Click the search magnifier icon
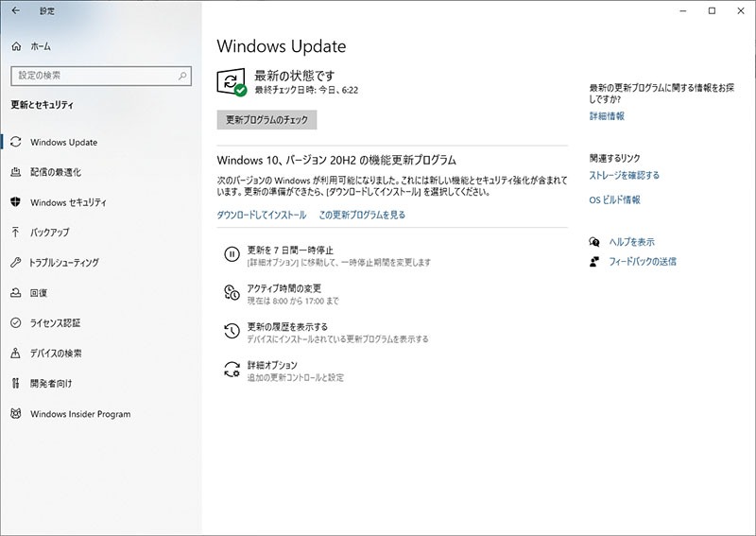Image resolution: width=756 pixels, height=536 pixels. coord(182,76)
